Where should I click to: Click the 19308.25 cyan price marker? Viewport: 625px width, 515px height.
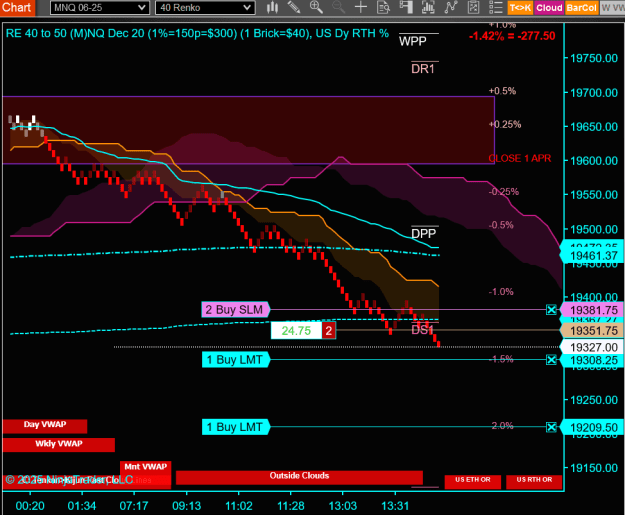[x=593, y=360]
